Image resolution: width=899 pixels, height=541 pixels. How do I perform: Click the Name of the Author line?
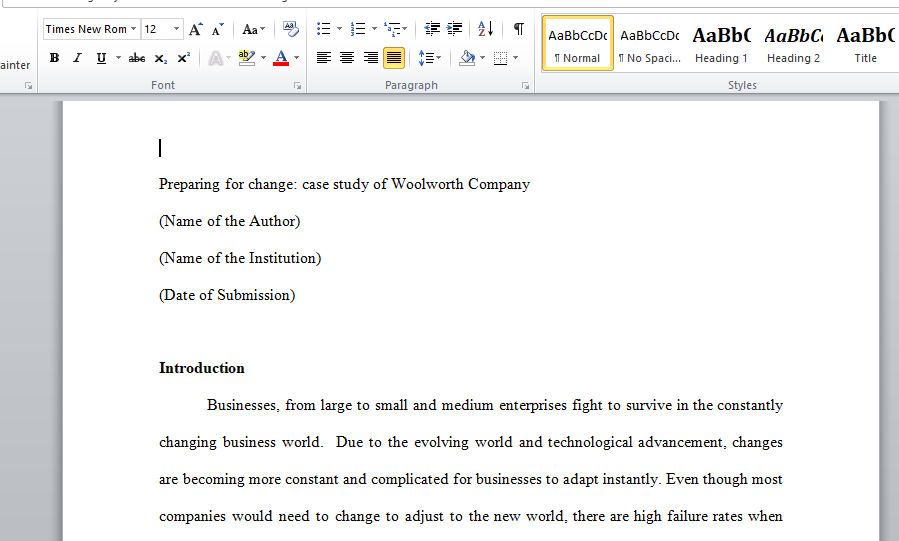[x=229, y=221]
